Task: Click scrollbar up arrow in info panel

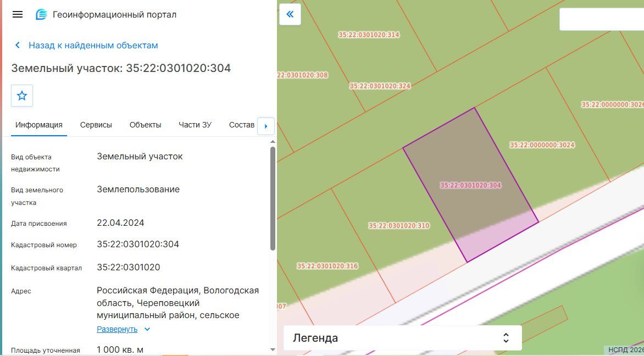Action: point(273,142)
